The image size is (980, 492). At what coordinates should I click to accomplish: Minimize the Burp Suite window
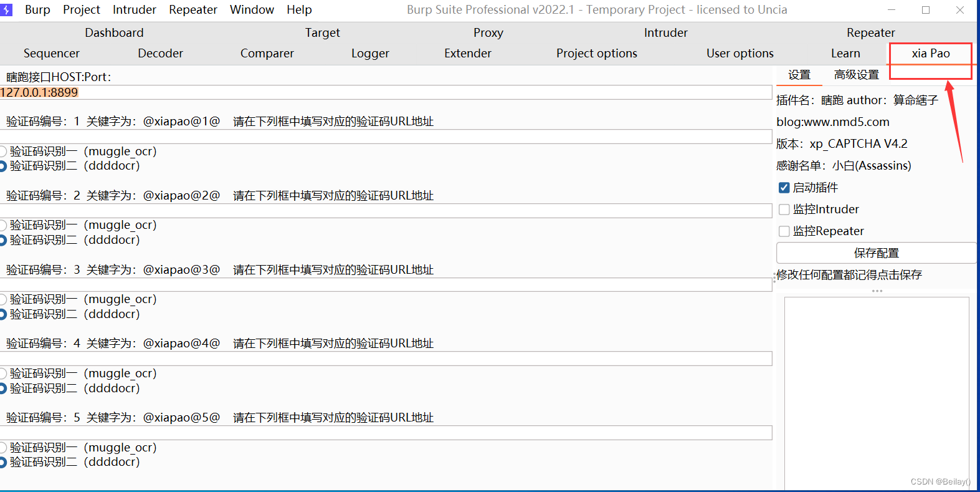point(892,10)
